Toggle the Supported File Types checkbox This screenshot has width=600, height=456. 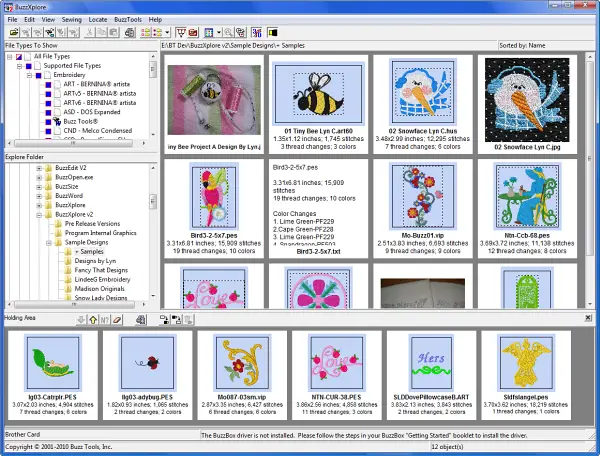point(29,66)
